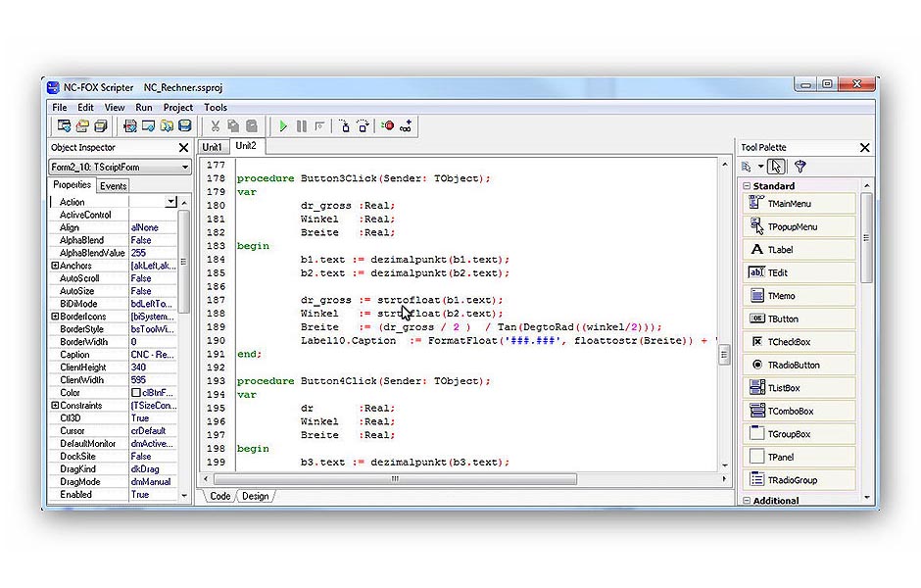Click the Color property swatch
The image size is (921, 588).
pyautogui.click(x=136, y=393)
